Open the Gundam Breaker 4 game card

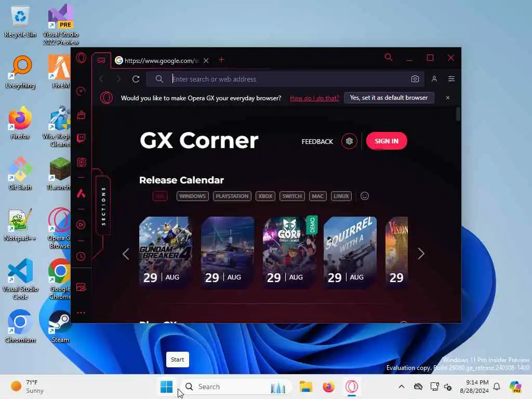point(165,253)
